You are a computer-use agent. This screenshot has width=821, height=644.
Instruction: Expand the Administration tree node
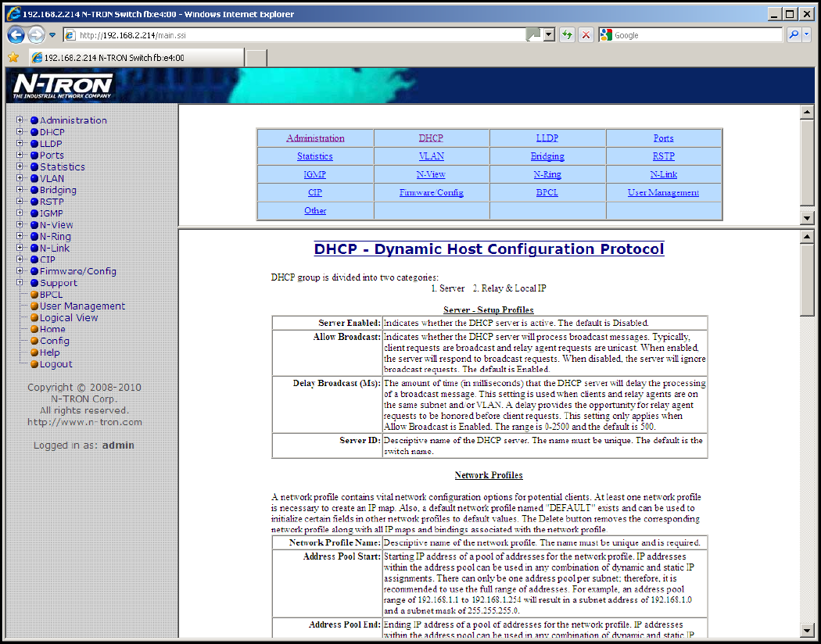click(20, 120)
